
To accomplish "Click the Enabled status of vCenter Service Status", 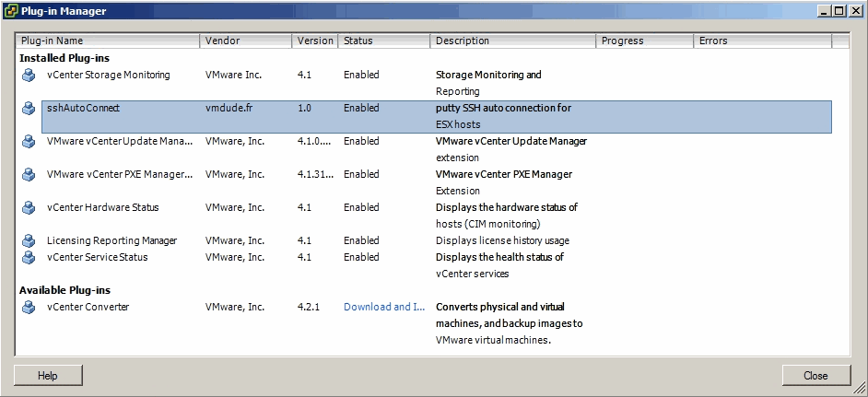I will [361, 258].
